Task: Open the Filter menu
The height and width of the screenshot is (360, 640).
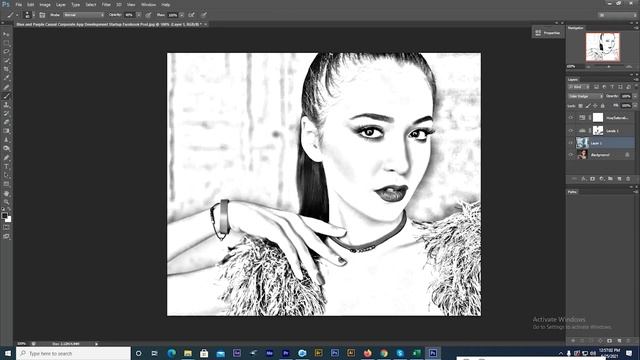Action: pos(106,5)
